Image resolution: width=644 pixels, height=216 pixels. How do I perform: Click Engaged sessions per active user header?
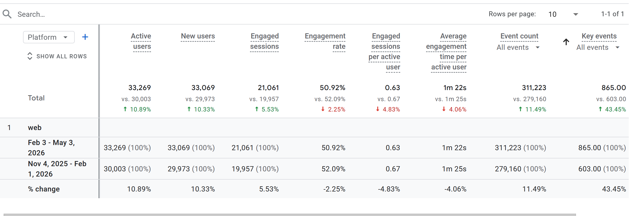click(x=384, y=52)
